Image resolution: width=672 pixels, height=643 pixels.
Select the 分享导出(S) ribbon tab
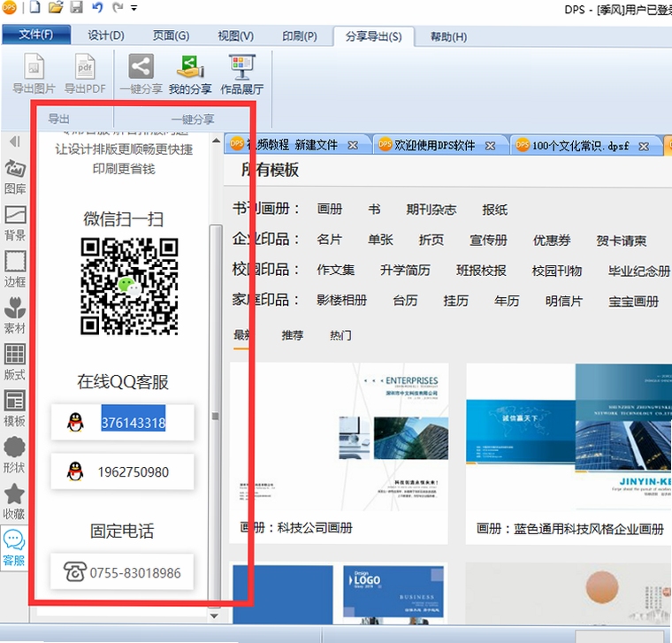[x=374, y=36]
